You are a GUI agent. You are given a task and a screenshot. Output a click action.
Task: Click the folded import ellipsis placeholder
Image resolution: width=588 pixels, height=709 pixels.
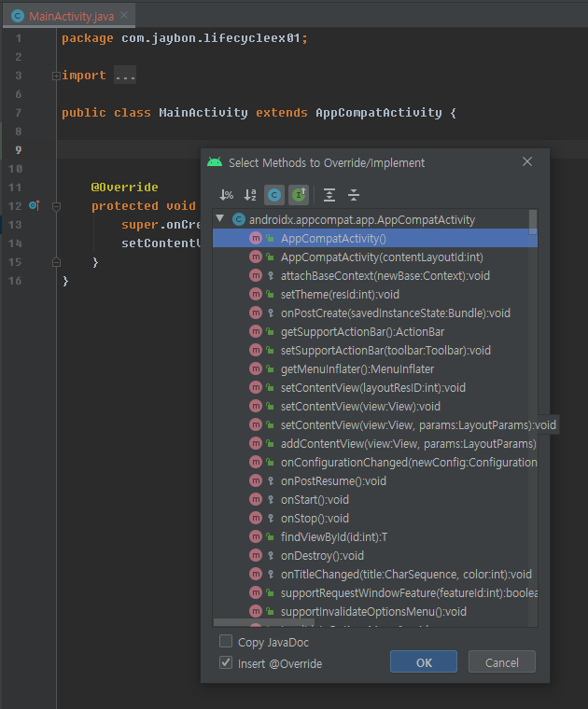(125, 76)
